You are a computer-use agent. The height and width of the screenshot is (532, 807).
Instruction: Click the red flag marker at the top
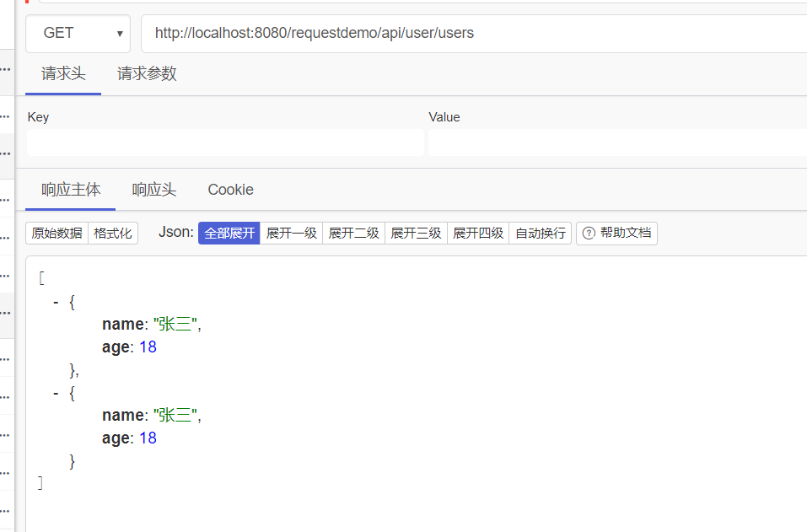[25, 4]
